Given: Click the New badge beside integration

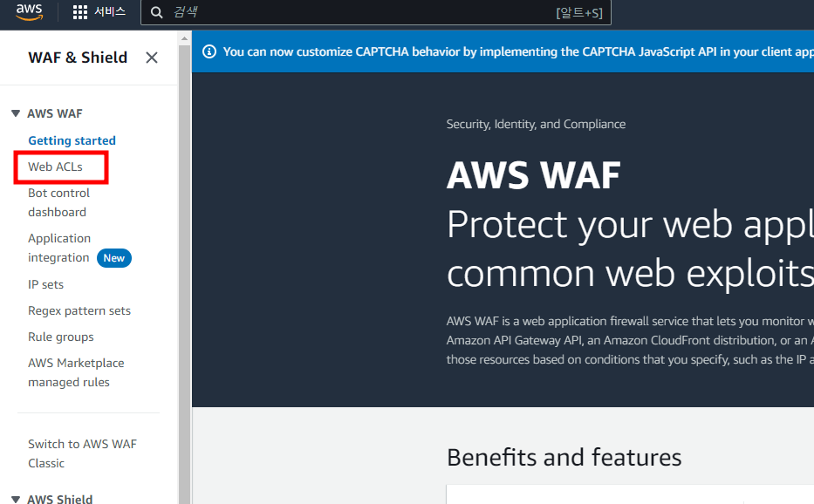Looking at the screenshot, I should point(114,258).
